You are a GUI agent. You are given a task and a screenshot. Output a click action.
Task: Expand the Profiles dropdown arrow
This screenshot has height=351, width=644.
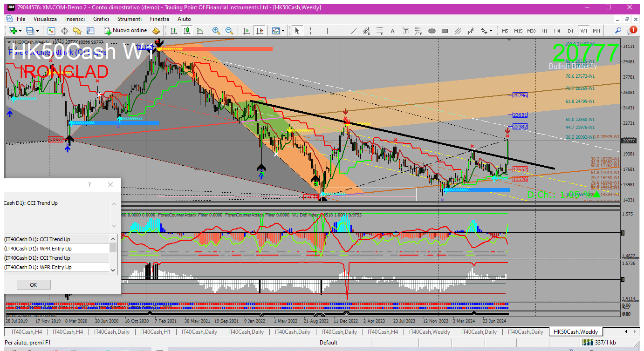tap(38, 31)
